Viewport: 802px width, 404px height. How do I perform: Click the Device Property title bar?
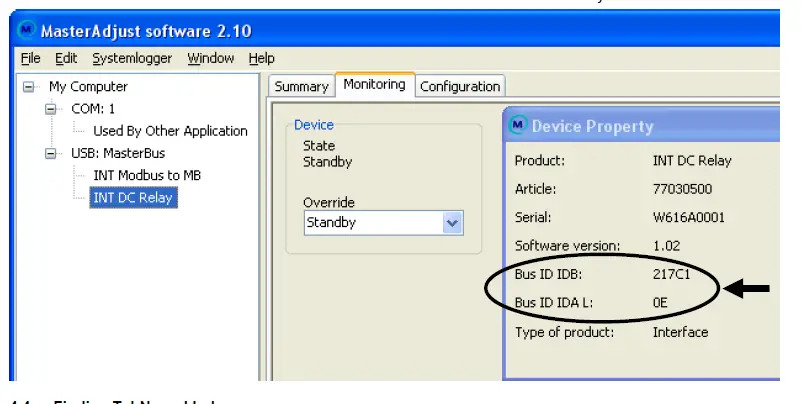pos(642,125)
